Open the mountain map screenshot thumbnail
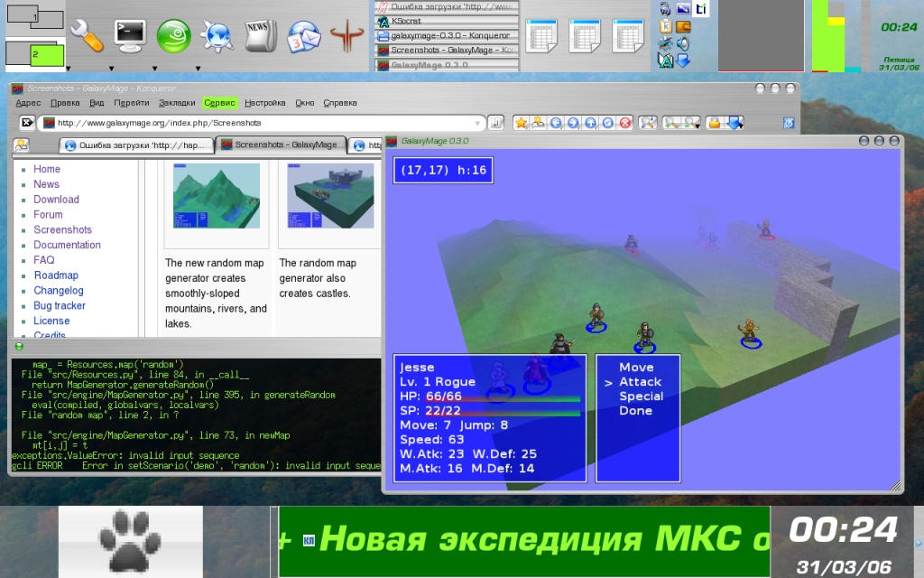Image resolution: width=924 pixels, height=578 pixels. pos(217,196)
